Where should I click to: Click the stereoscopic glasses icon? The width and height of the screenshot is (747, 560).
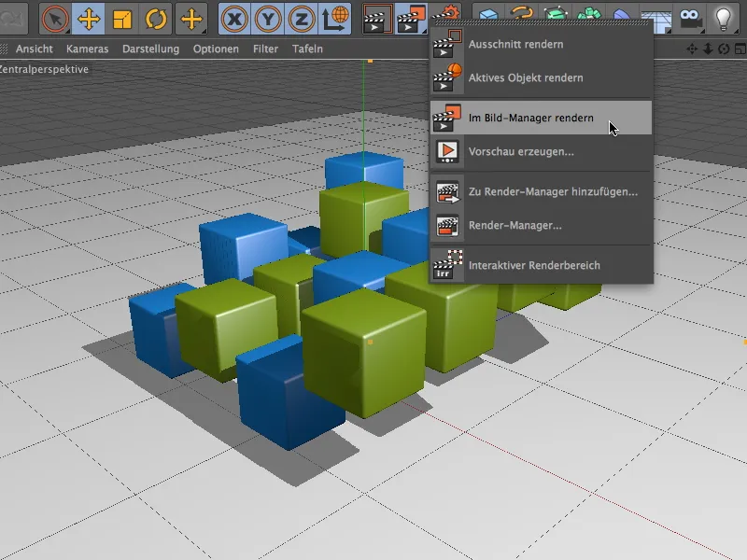tap(692, 15)
